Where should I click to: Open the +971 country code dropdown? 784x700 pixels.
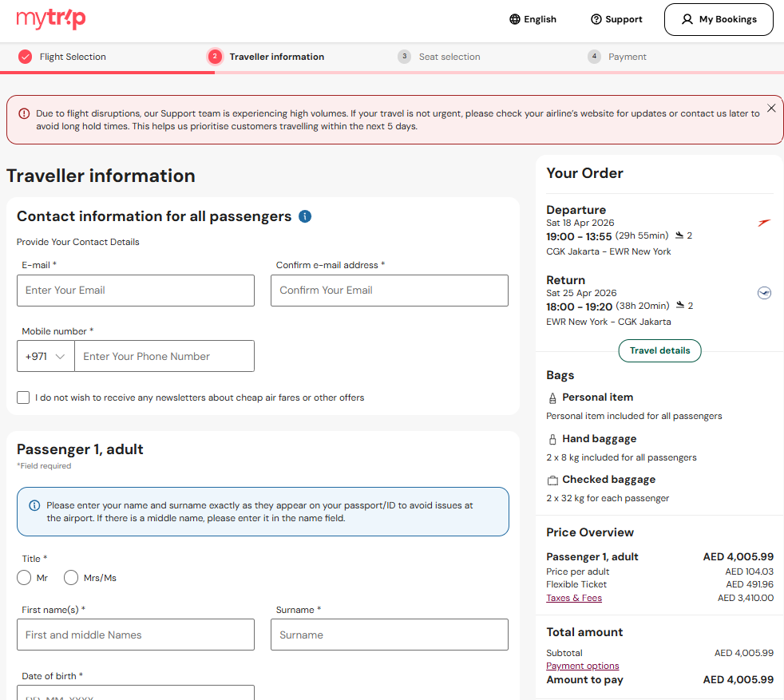[x=46, y=357]
